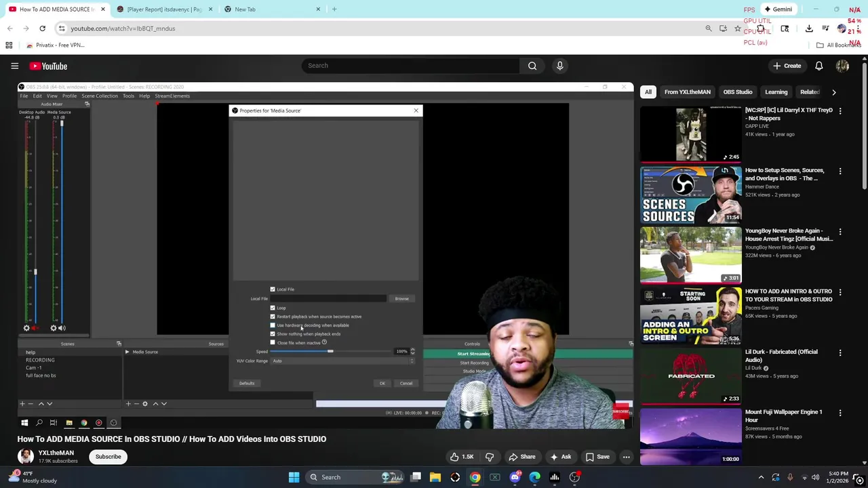Click the Create button on YouTube
868x488 pixels.
tap(787, 66)
